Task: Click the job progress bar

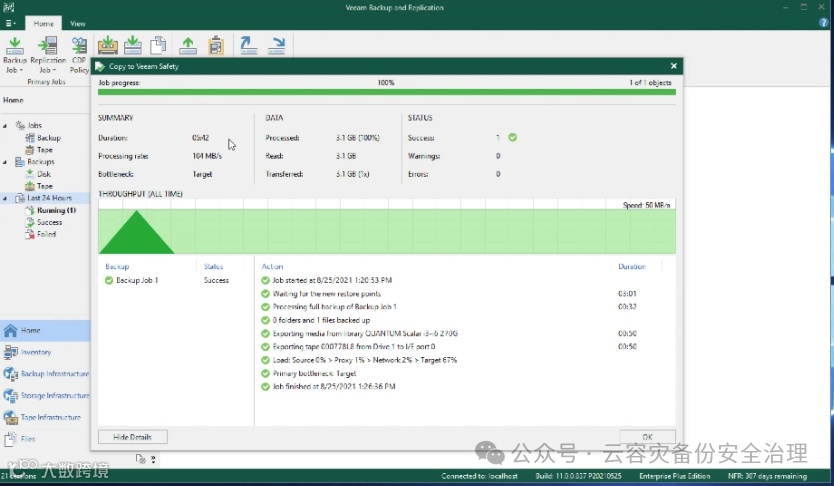Action: click(x=387, y=92)
